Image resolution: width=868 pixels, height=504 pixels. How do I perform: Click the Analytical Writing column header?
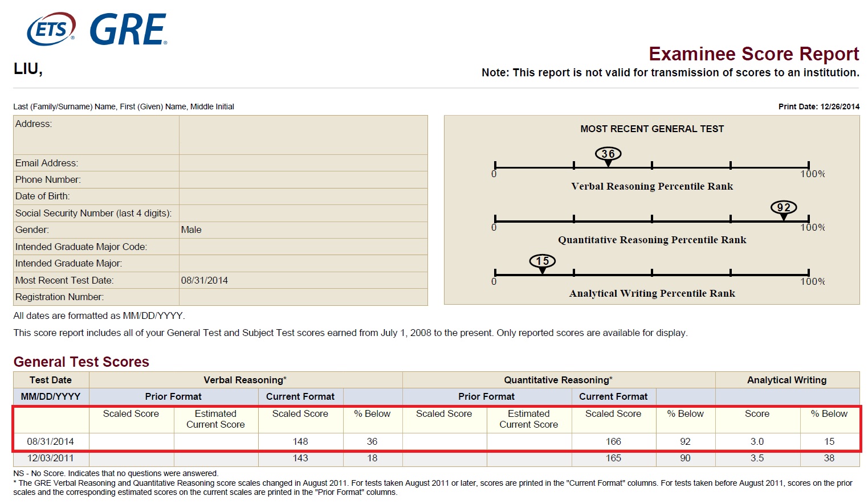[787, 380]
